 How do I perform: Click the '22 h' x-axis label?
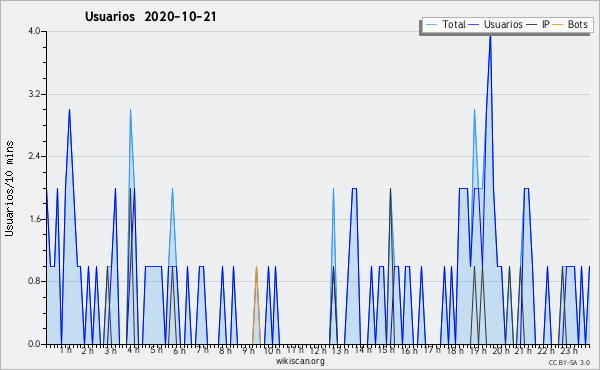tap(546, 351)
